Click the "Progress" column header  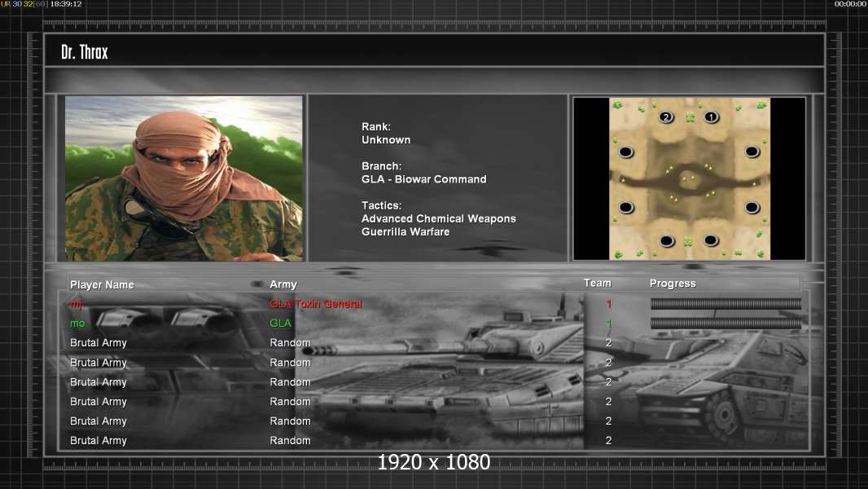(673, 284)
